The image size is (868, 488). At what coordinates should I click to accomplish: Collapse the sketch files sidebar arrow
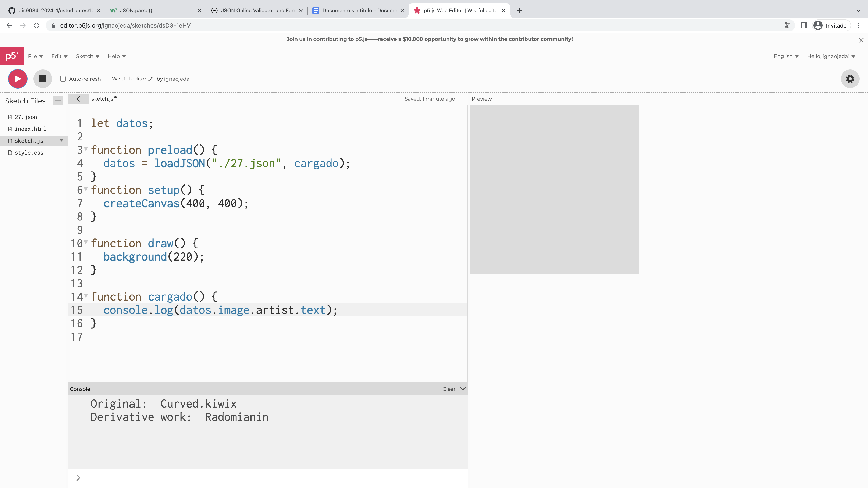78,99
